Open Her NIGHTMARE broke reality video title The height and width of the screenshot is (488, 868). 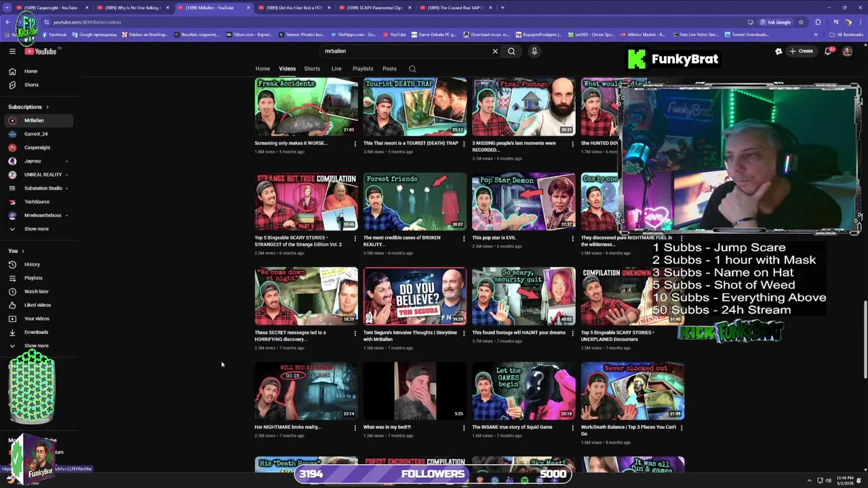(288, 428)
